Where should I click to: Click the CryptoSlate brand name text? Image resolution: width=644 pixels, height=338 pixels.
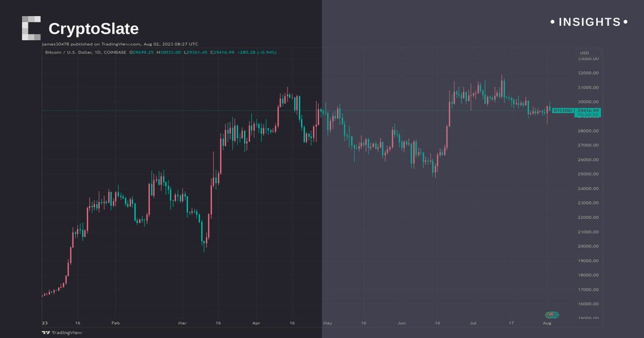(93, 28)
